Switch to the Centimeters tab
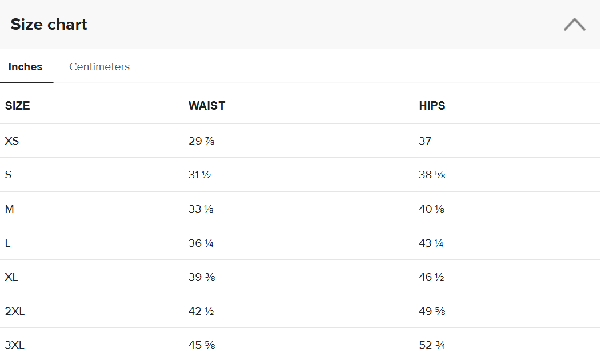 (x=99, y=67)
